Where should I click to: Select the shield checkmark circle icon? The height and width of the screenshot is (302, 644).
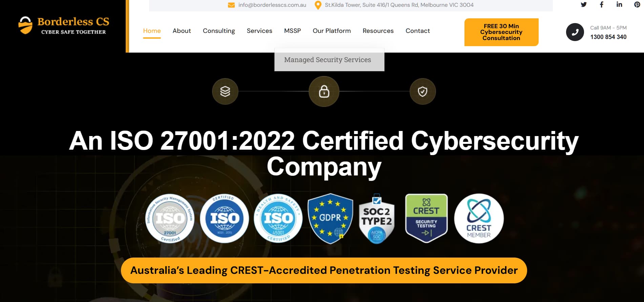(x=422, y=92)
